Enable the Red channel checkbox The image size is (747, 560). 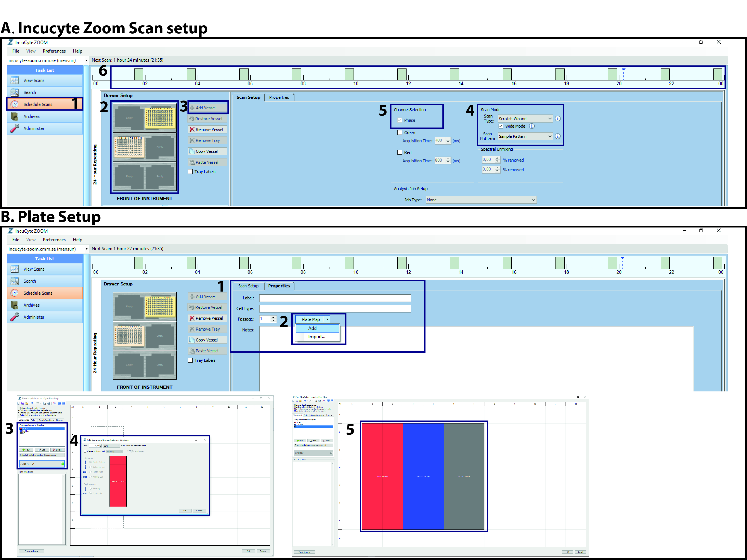coord(400,153)
